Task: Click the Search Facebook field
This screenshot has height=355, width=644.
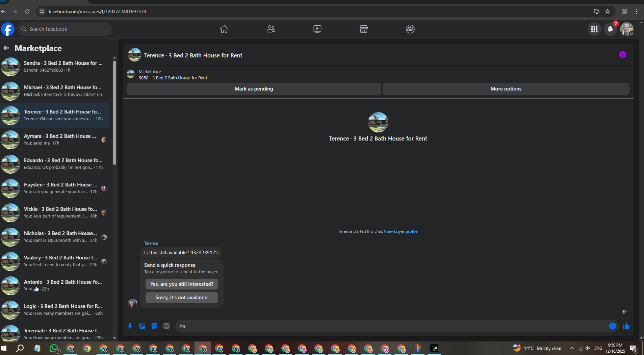Action: 65,29
